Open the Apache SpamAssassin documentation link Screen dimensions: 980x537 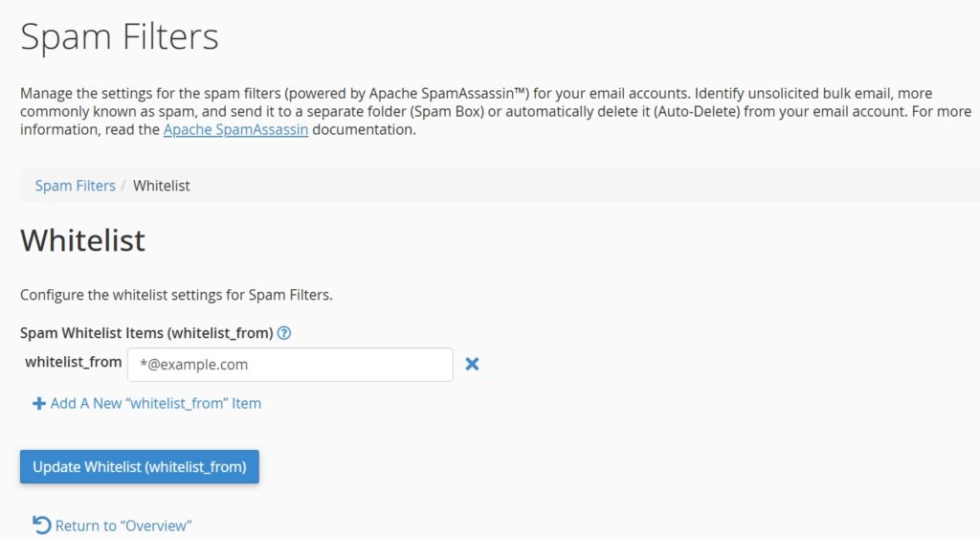click(235, 130)
